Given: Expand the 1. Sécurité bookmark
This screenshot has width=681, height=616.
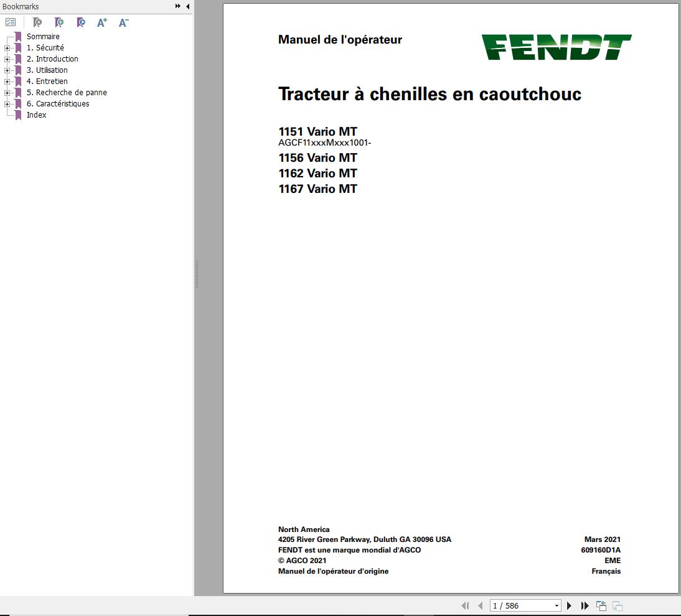Looking at the screenshot, I should coord(7,48).
